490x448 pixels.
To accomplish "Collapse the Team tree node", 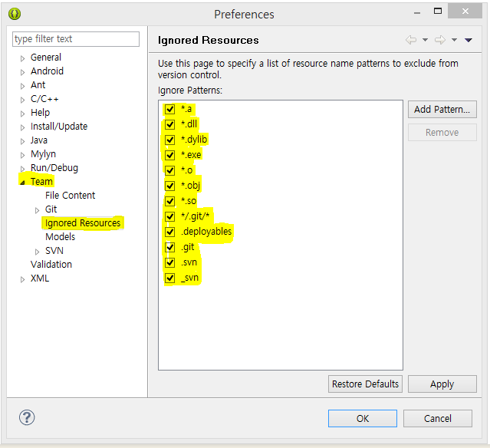I will pyautogui.click(x=22, y=183).
